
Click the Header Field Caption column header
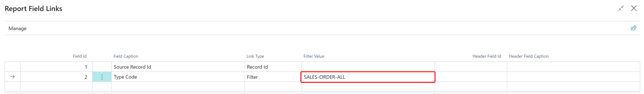coord(528,56)
